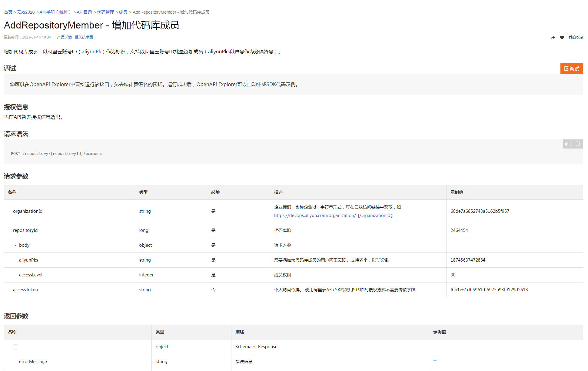Click the accessLevel example value 30
Image resolution: width=588 pixels, height=371 pixels.
[453, 275]
